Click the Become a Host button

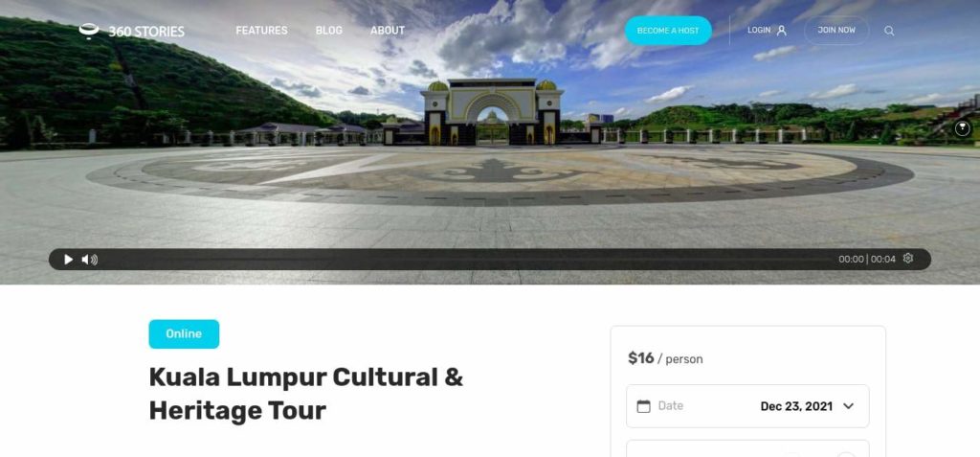[668, 31]
